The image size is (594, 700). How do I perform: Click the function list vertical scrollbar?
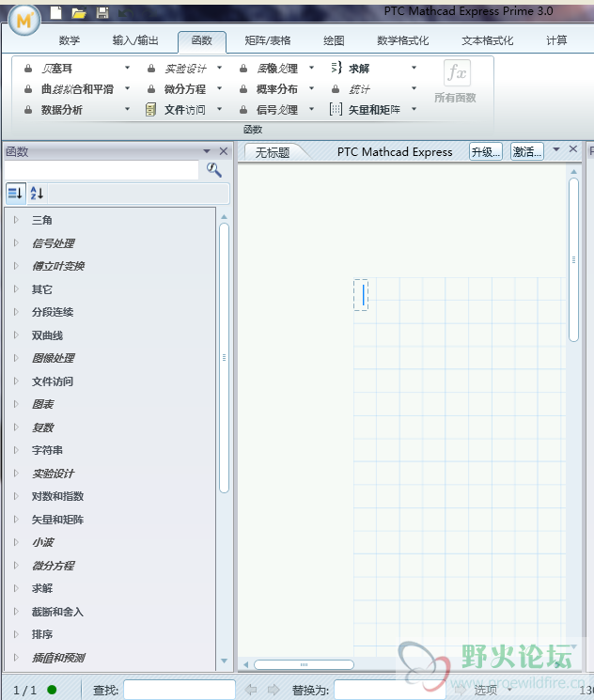tap(225, 358)
